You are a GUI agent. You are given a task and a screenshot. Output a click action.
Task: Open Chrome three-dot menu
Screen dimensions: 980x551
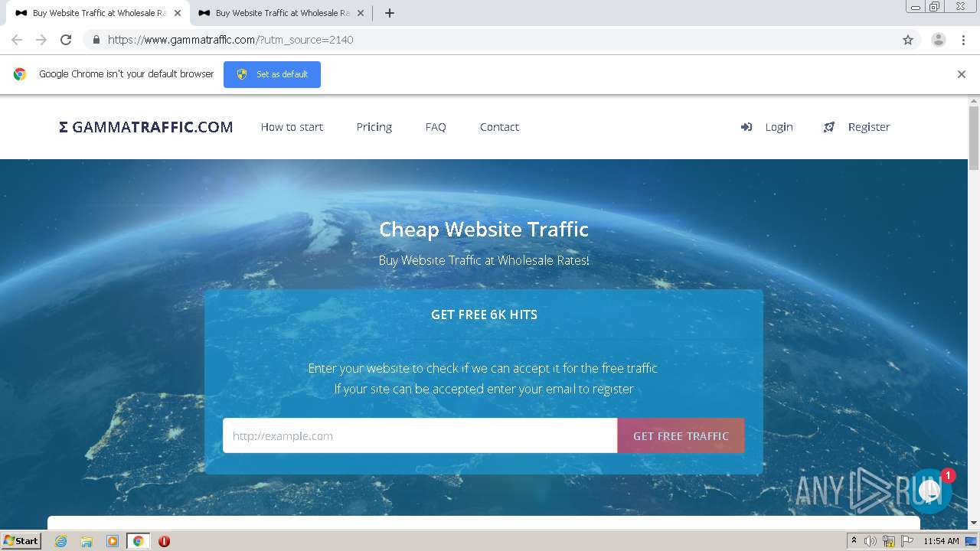[963, 40]
